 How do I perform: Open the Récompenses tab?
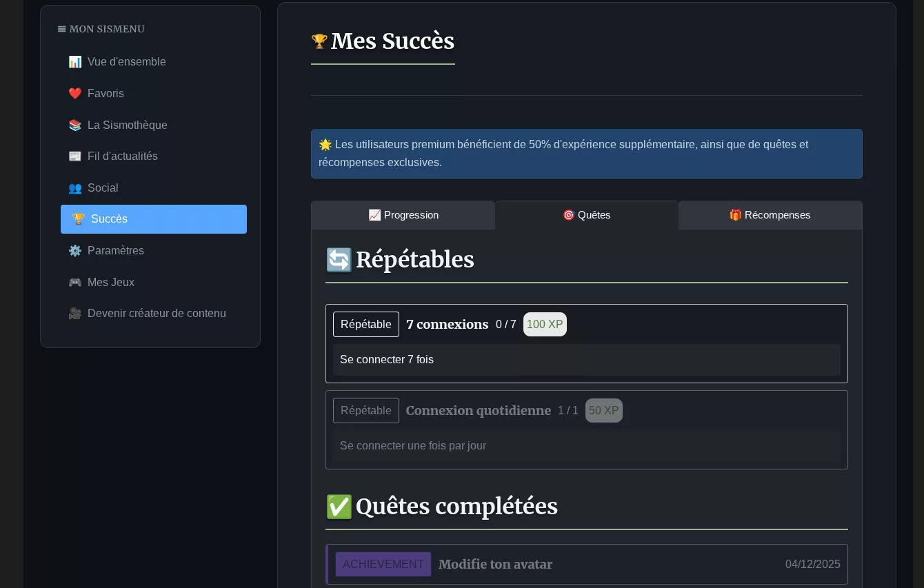(770, 215)
